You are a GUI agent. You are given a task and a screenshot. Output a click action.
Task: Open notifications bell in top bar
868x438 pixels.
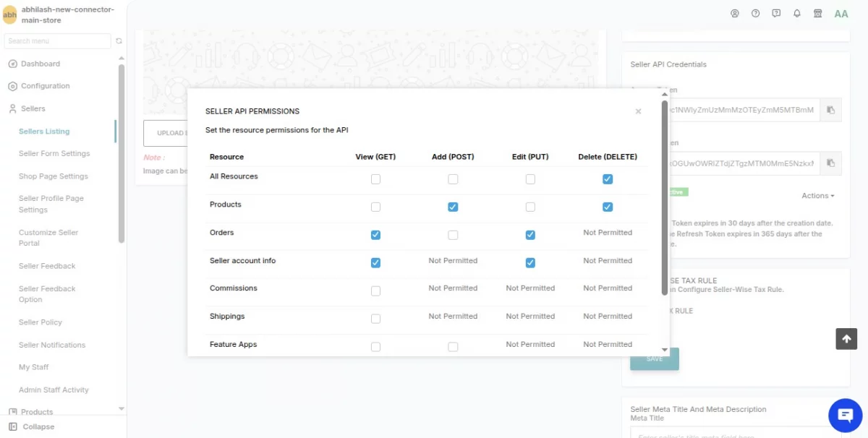click(797, 13)
